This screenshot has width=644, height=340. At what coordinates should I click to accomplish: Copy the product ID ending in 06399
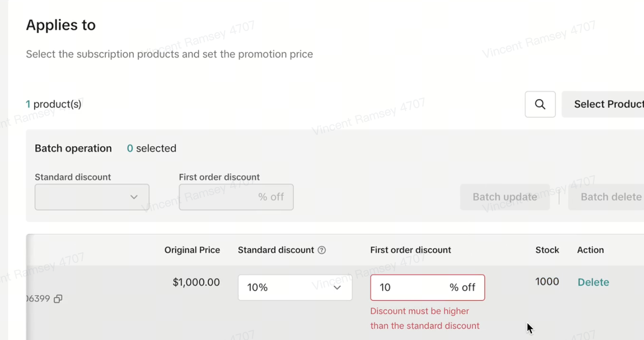coord(58,299)
